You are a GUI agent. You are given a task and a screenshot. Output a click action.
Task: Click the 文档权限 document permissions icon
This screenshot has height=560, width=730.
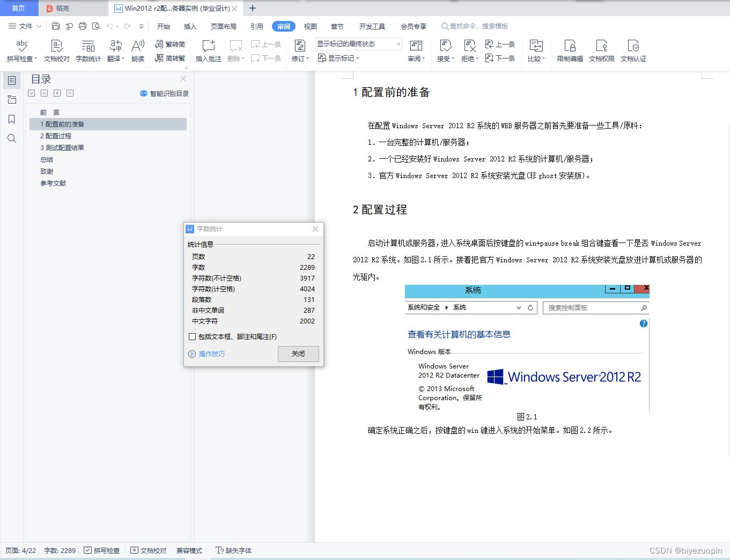point(601,50)
